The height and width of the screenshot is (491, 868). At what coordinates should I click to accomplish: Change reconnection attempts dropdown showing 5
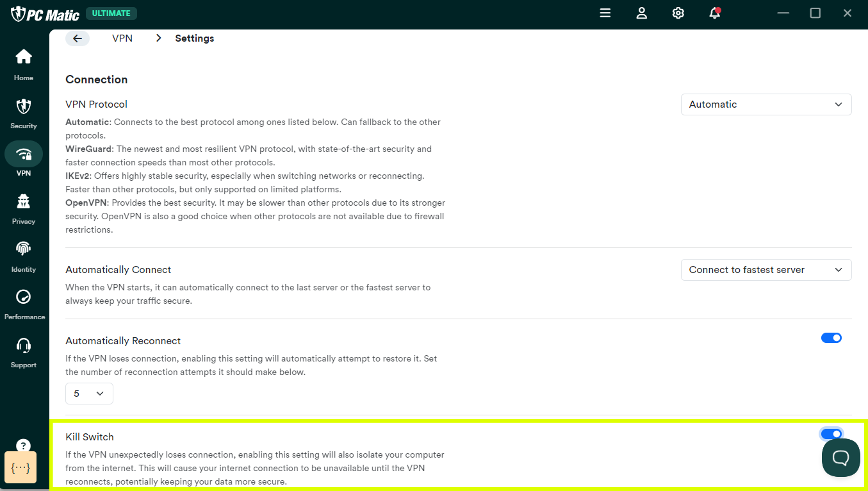click(89, 394)
